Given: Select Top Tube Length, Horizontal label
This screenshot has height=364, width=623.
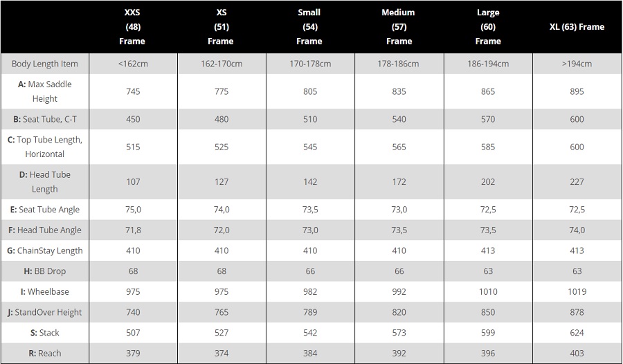Looking at the screenshot, I should [x=44, y=147].
